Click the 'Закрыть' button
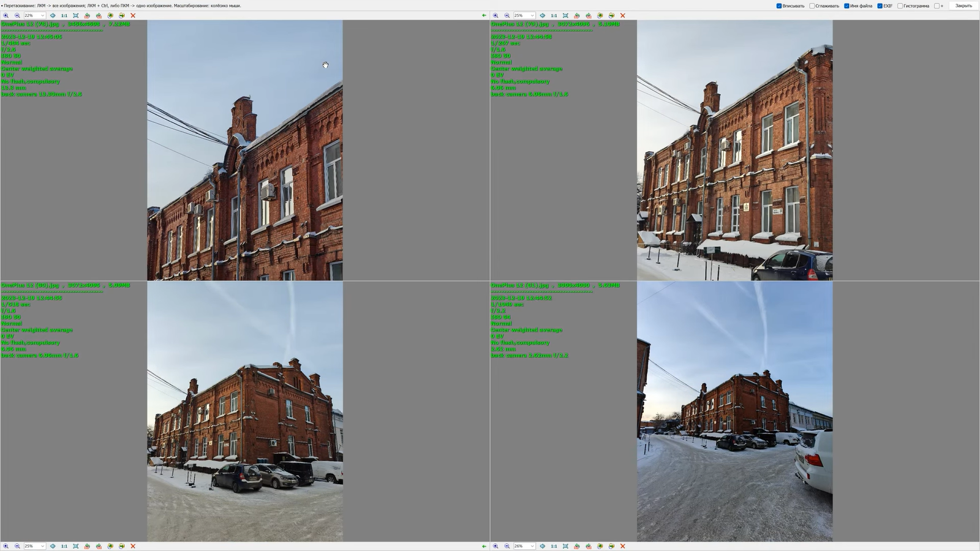This screenshot has height=551, width=980. pyautogui.click(x=963, y=6)
